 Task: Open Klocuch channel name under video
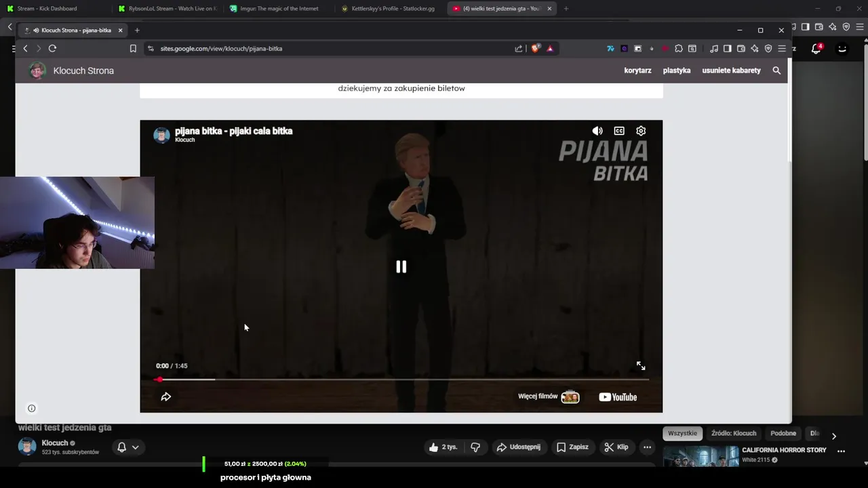pos(55,443)
